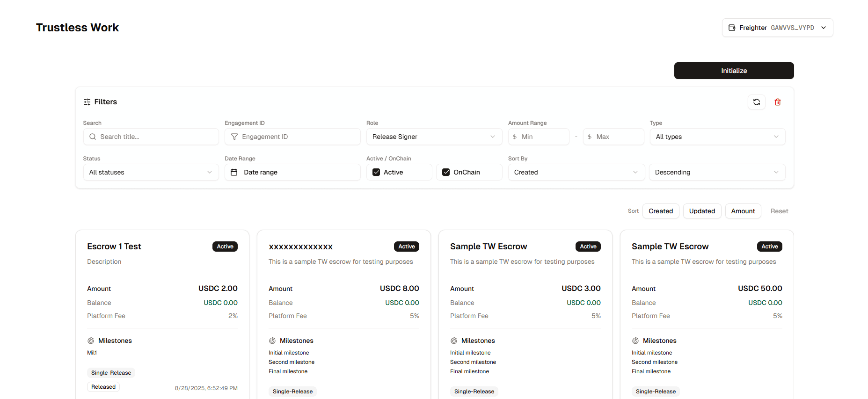The width and height of the screenshot is (868, 399).
Task: Click the Mil1 milestone
Action: 92,353
